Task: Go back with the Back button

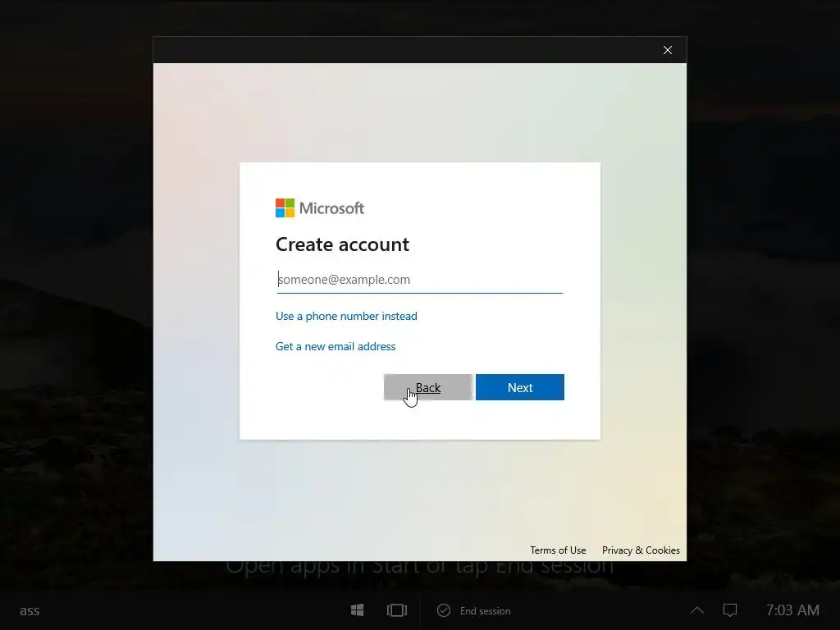Action: (x=428, y=387)
